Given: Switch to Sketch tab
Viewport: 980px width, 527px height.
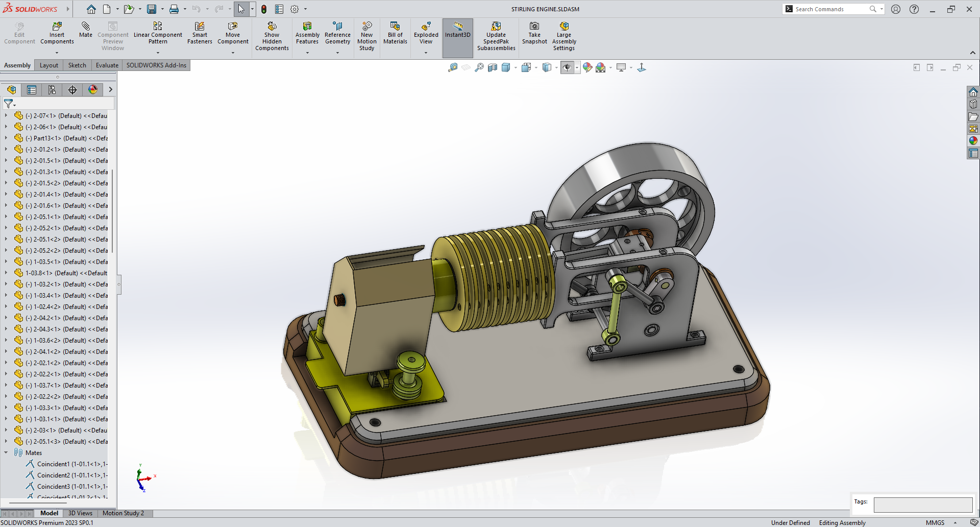Looking at the screenshot, I should [77, 65].
